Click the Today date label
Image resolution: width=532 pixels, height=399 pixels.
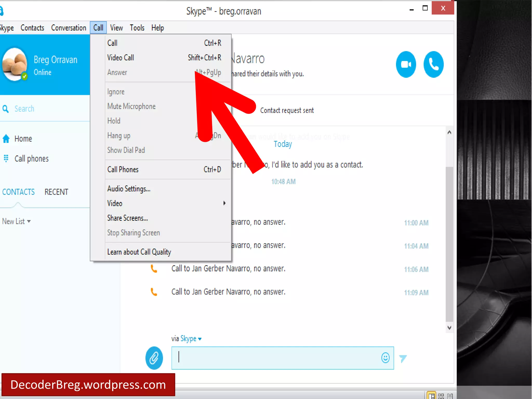point(283,144)
